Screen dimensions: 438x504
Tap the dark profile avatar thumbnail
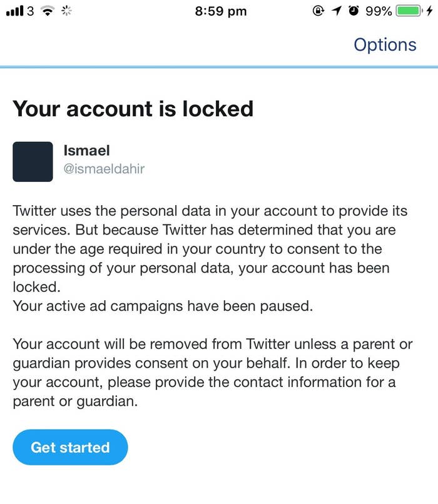coord(33,162)
